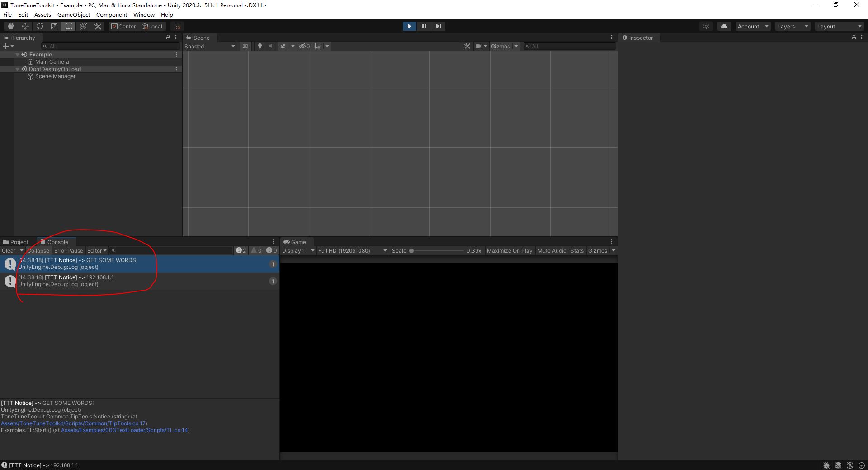
Task: Open the Account dropdown
Action: (753, 26)
